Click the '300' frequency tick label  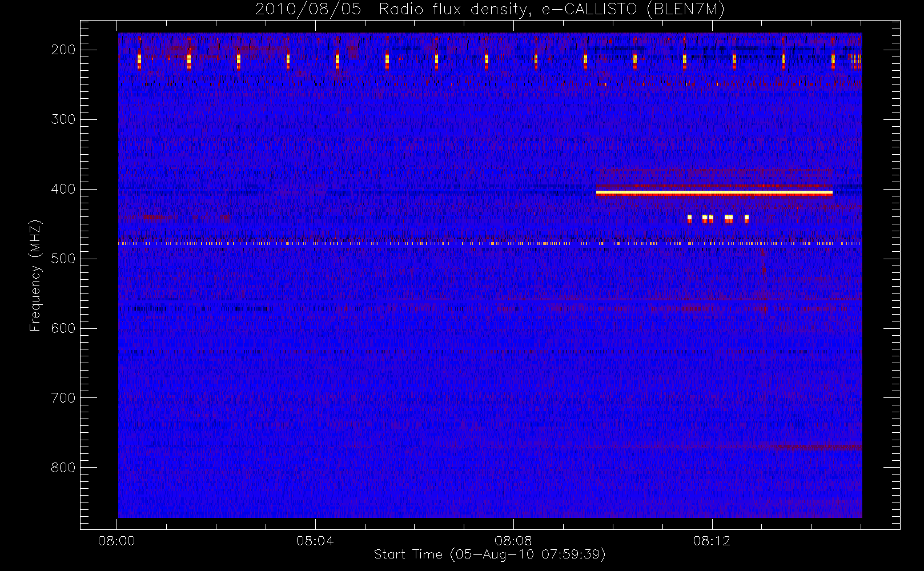63,119
